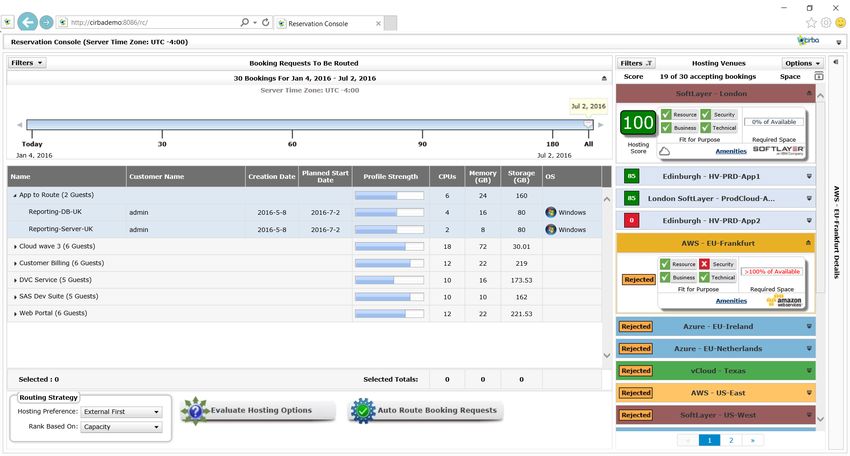Click the smiley feedback icon

click(840, 22)
